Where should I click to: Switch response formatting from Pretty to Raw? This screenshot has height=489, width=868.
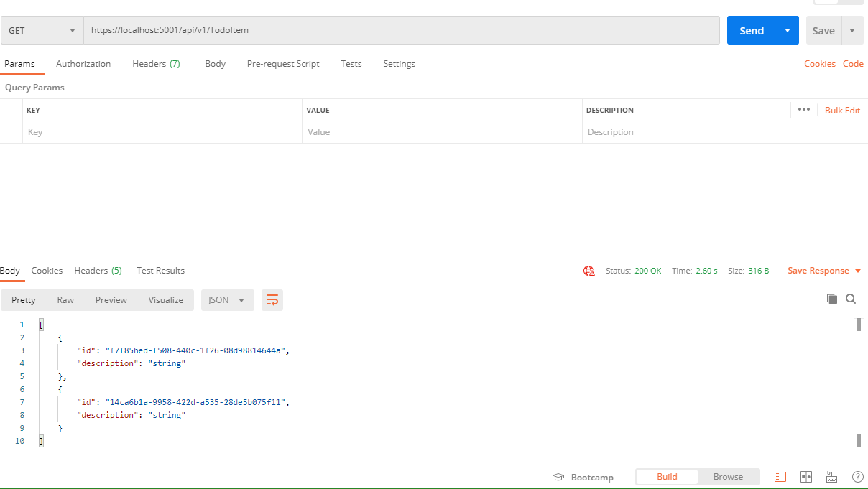[x=65, y=299]
